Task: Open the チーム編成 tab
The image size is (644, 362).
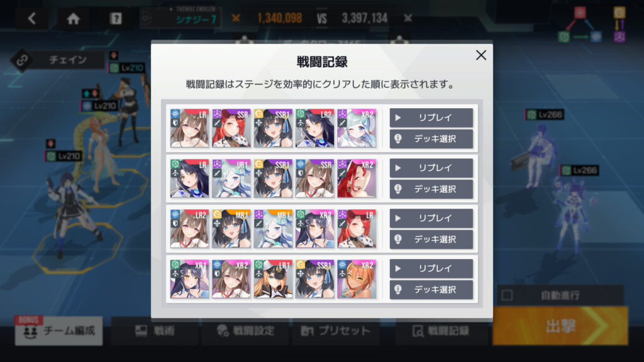Action: 58,331
